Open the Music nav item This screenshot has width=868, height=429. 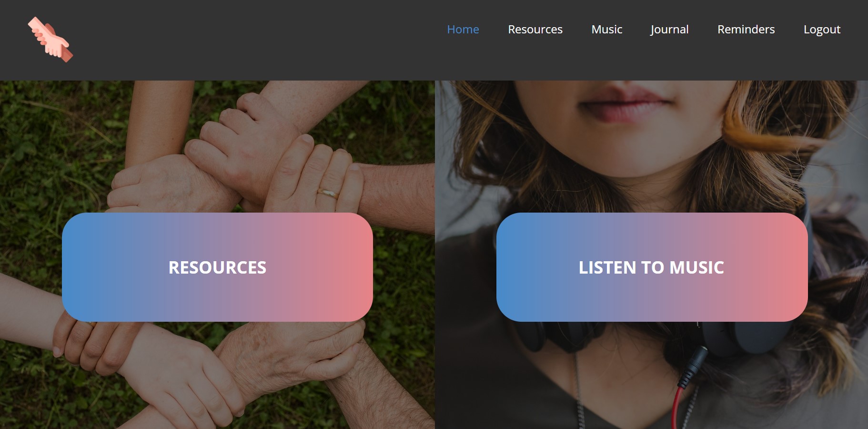coord(606,30)
